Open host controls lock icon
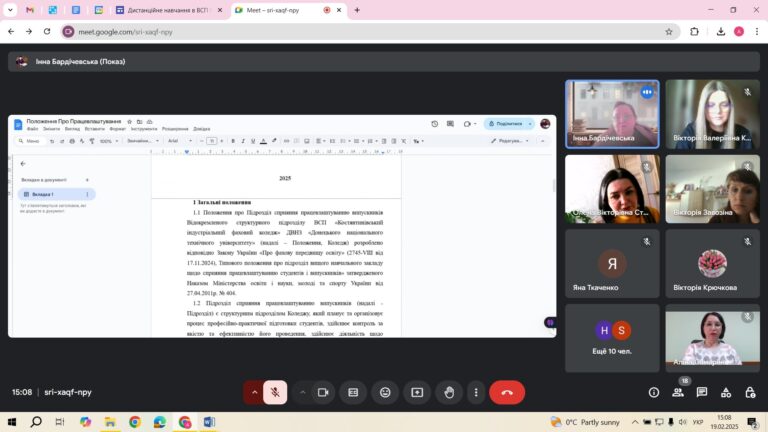This screenshot has height=432, width=768. click(750, 392)
